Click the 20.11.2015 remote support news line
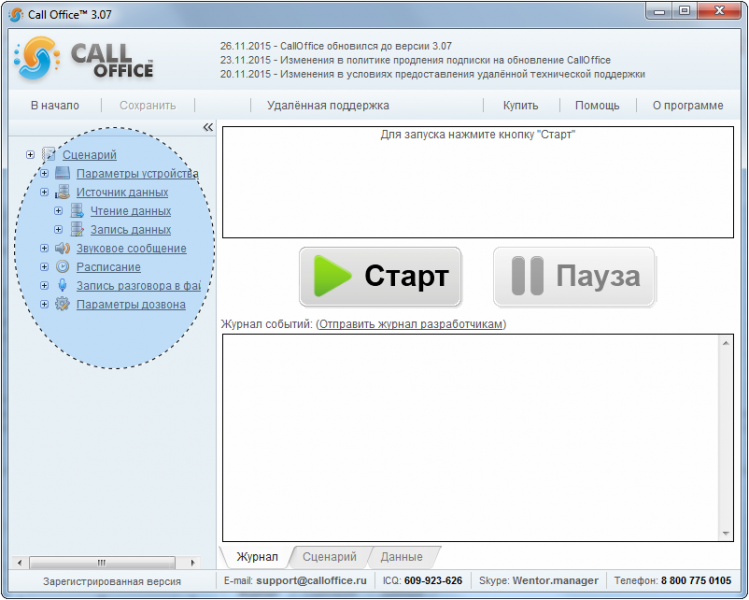The height and width of the screenshot is (600, 749). click(432, 74)
